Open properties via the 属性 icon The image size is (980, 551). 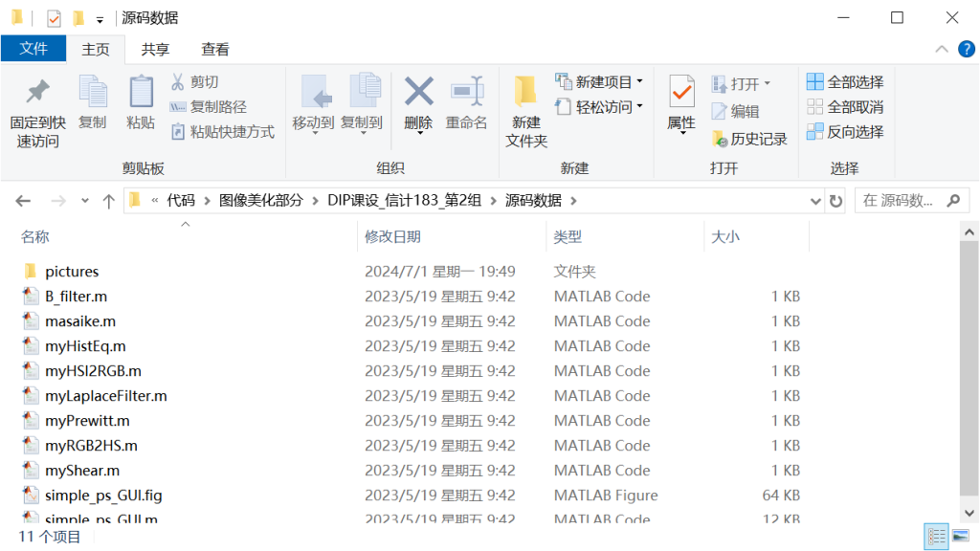tap(680, 105)
